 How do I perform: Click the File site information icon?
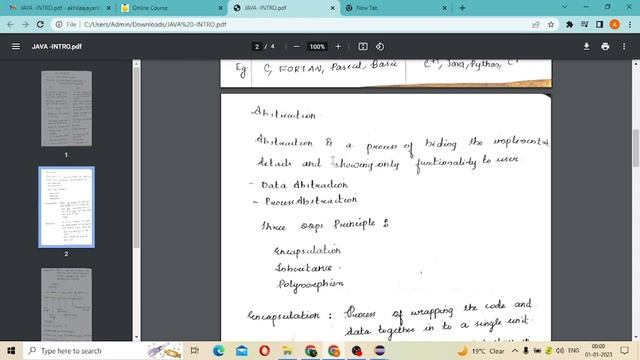point(59,24)
